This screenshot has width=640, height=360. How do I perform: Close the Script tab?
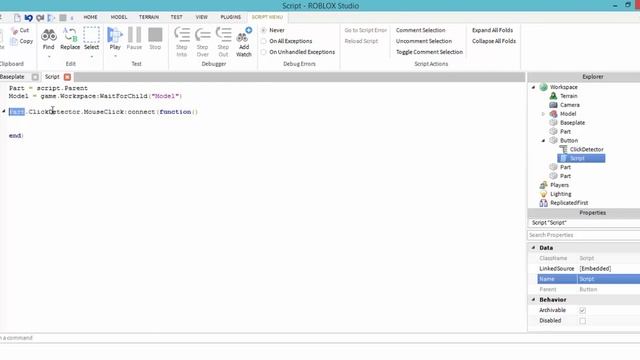(67, 77)
